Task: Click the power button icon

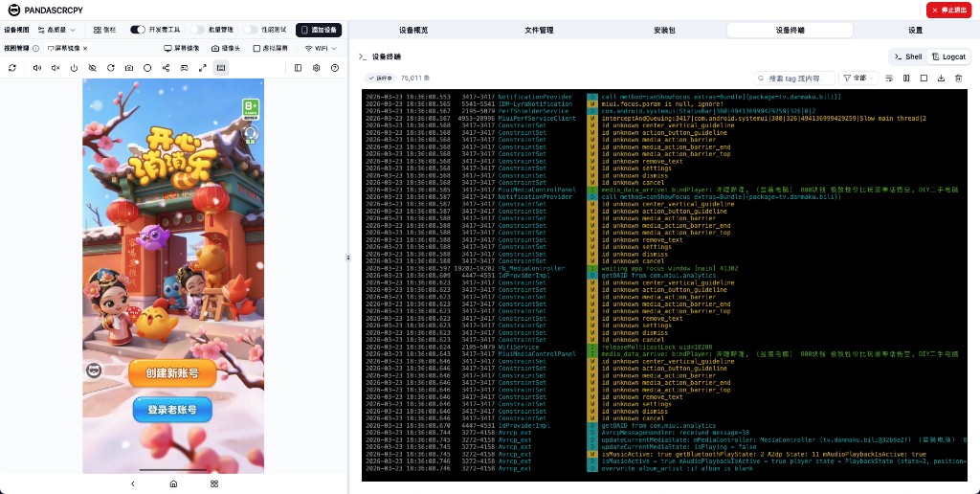Action: 74,68
